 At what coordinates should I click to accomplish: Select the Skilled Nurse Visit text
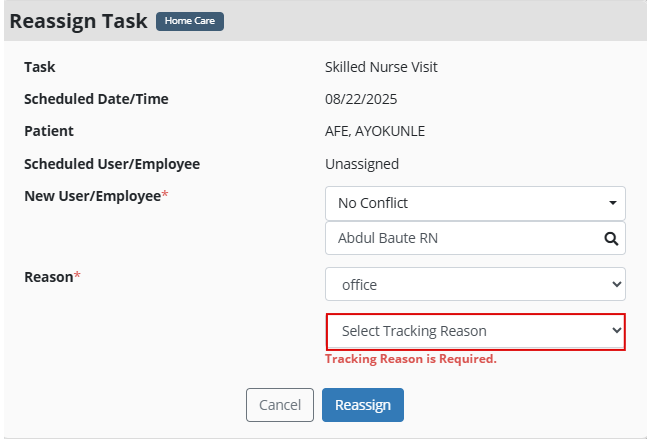(x=381, y=67)
